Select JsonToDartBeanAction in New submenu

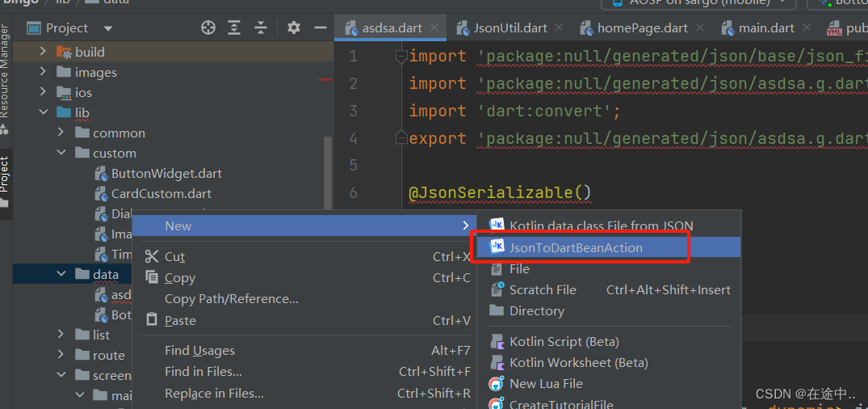coord(609,247)
